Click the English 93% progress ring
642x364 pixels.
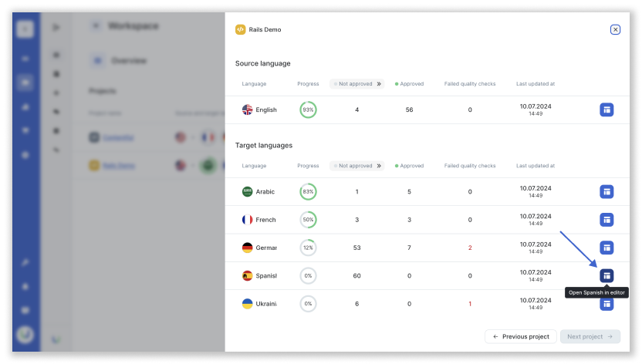coord(308,110)
